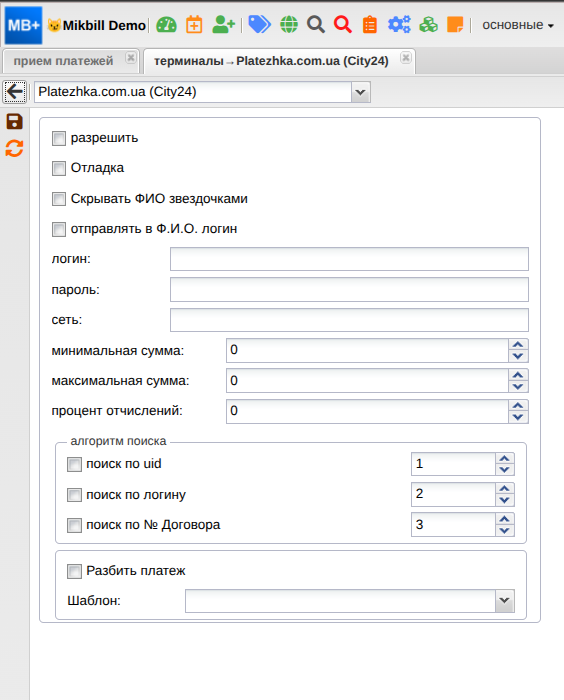This screenshot has height=700, width=564.
Task: Click the orange sticky note icon
Action: pos(455,25)
